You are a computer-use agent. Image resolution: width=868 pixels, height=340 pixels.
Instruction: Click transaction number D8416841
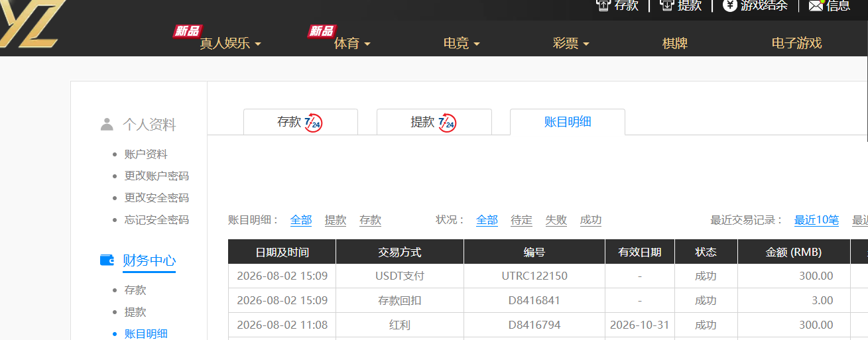(534, 300)
